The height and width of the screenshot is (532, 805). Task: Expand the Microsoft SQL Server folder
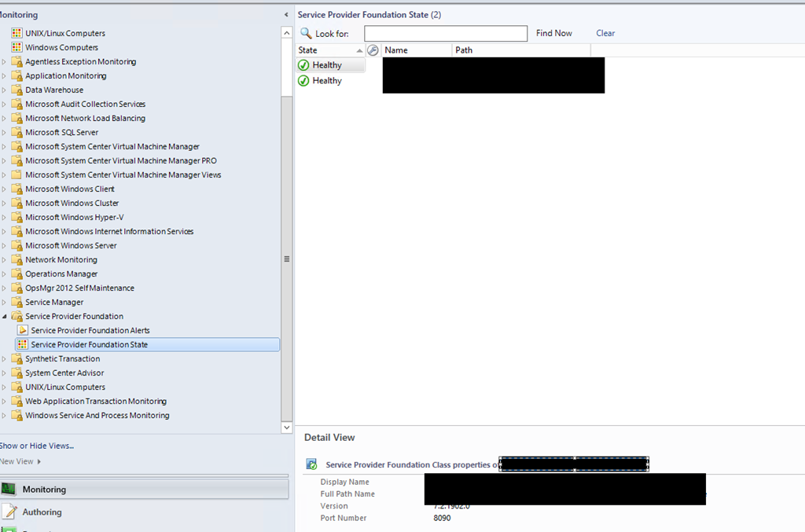(4, 133)
